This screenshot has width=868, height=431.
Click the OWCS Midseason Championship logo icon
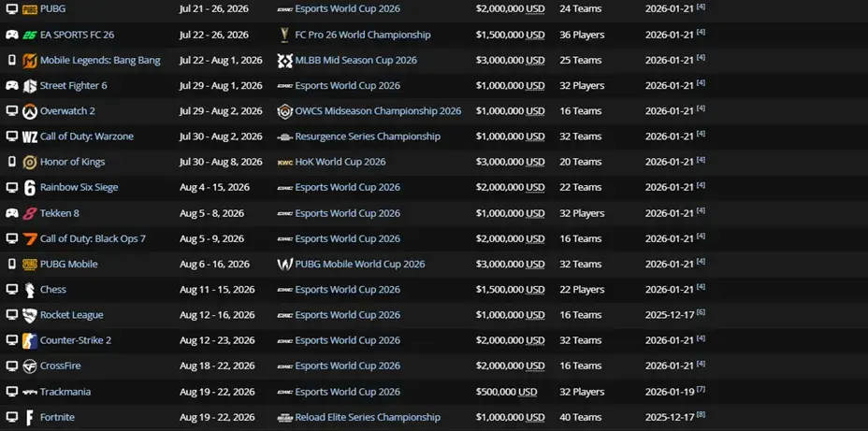284,111
